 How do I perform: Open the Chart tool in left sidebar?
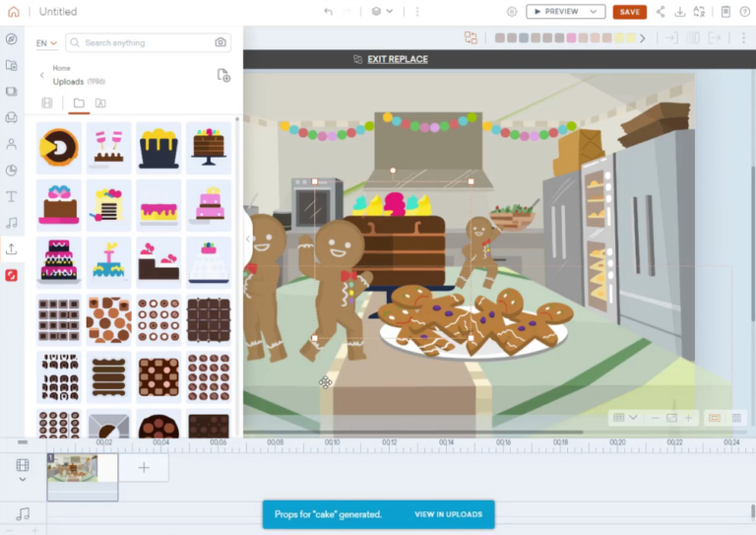pos(12,170)
